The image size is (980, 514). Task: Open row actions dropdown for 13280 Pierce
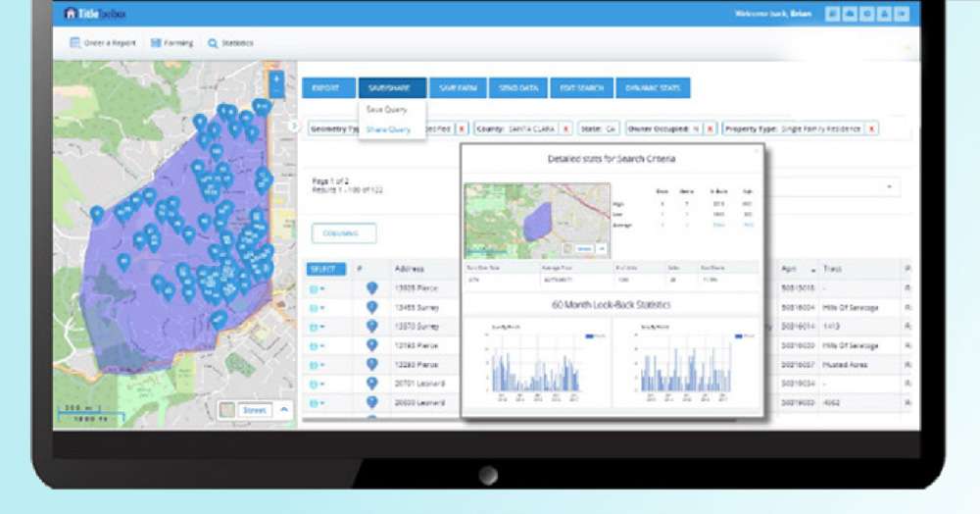click(x=317, y=365)
